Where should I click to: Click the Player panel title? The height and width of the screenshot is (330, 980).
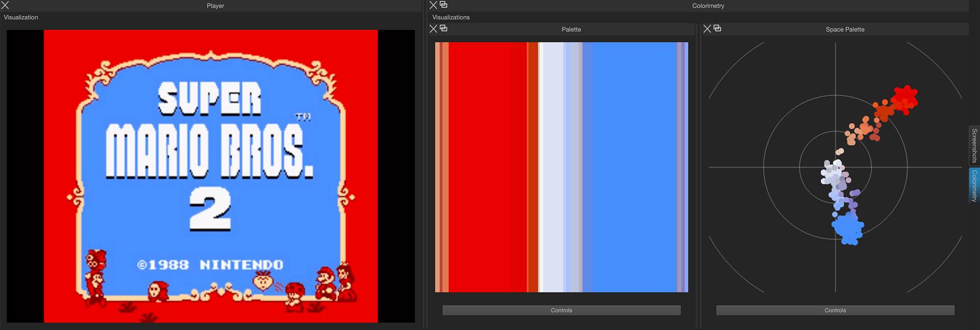point(215,6)
